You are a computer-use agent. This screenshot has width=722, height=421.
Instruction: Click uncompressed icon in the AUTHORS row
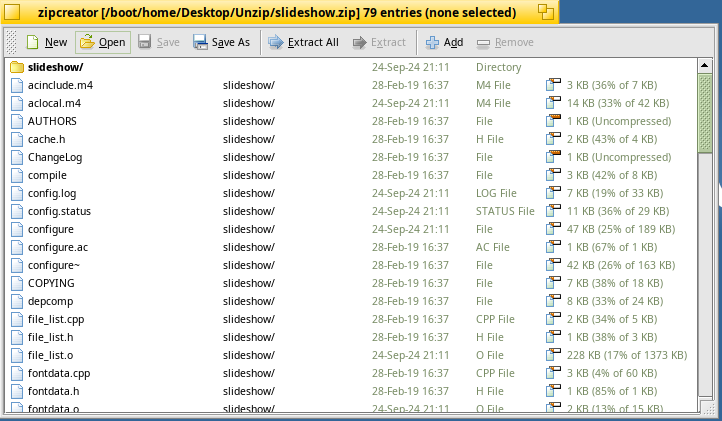pos(553,121)
